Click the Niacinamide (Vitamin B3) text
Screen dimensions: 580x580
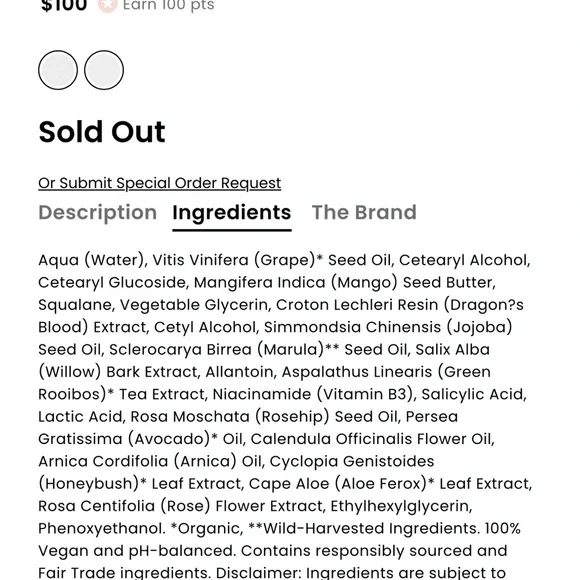coord(314,394)
